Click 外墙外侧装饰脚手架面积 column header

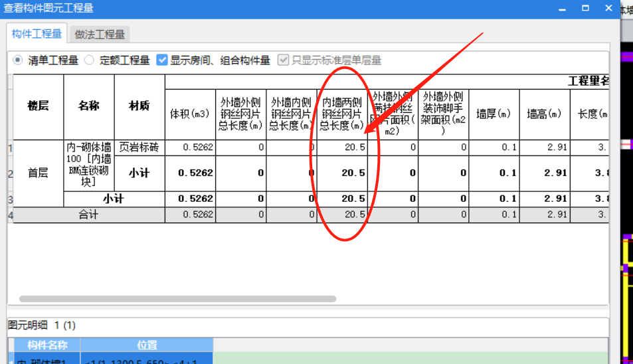[x=443, y=114]
